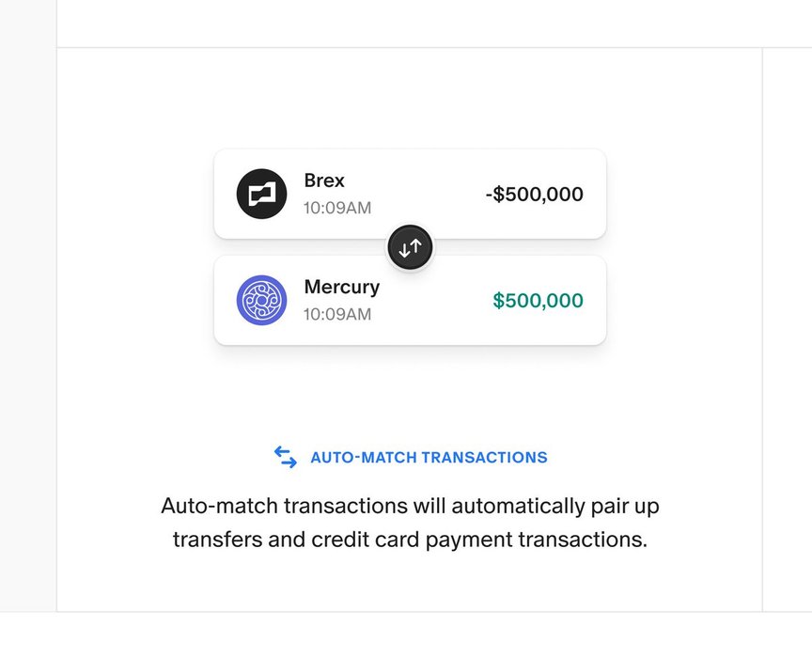Click the Mercury 10:09AM timestamp

(336, 314)
